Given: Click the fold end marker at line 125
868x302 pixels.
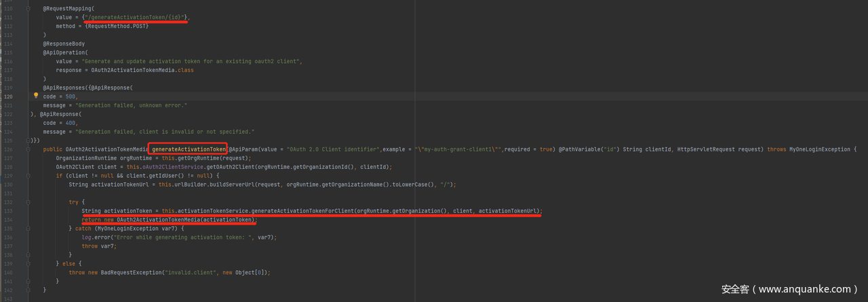Looking at the screenshot, I should 28,140.
